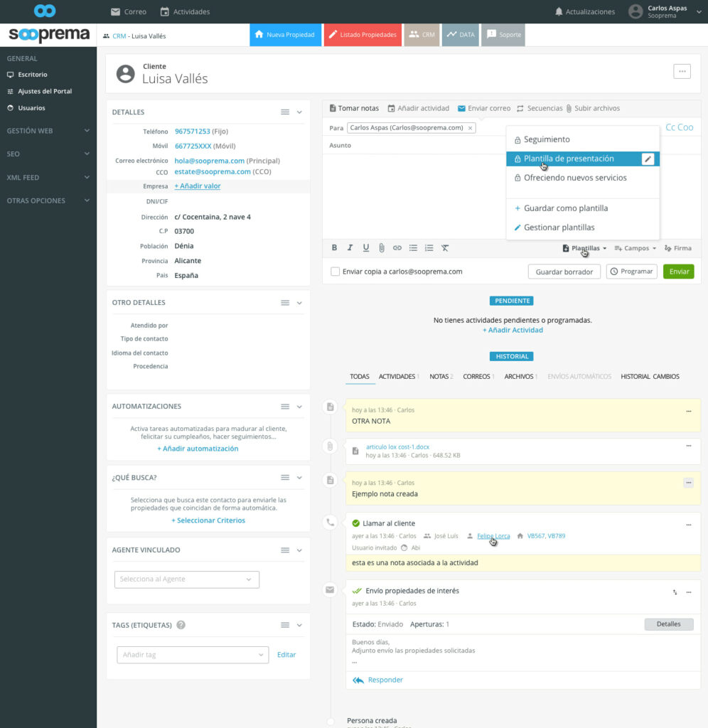The height and width of the screenshot is (728, 708).
Task: Open options for articulo lox cost-1.docx
Action: click(x=689, y=446)
